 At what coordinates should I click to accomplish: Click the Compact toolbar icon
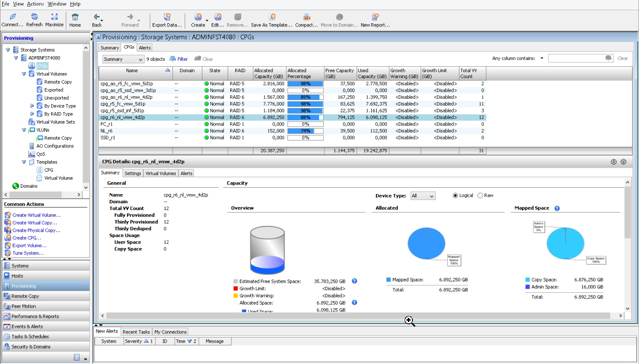[306, 17]
